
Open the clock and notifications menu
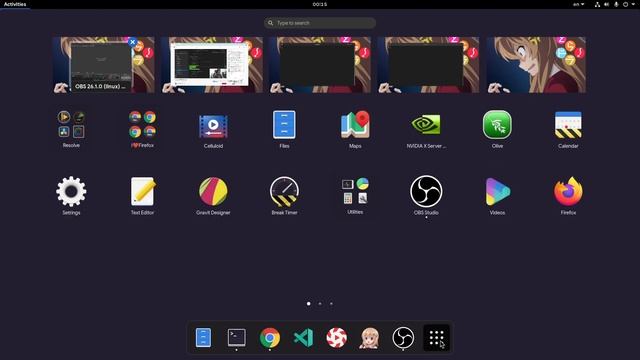320,4
